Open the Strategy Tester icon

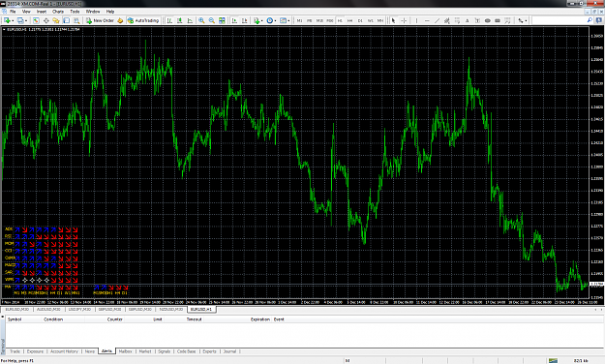pyautogui.click(x=76, y=20)
